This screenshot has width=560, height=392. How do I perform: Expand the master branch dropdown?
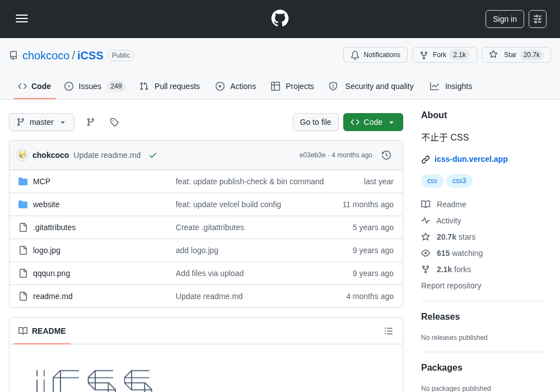click(42, 122)
